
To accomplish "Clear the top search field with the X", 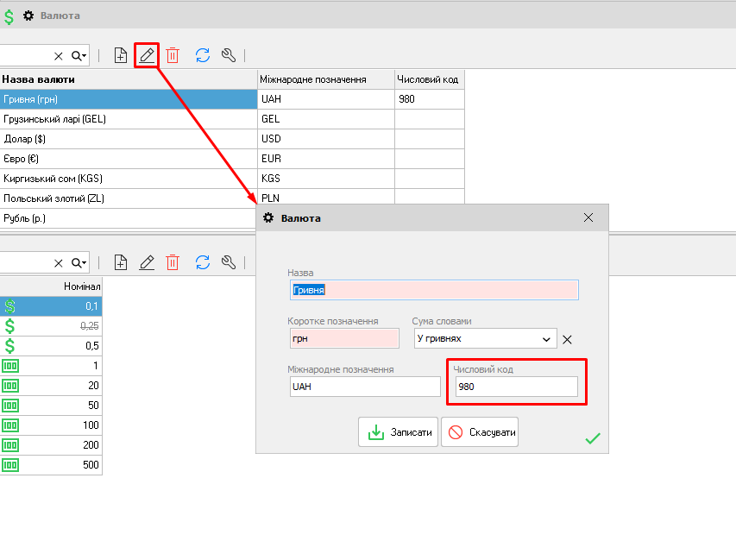I will 59,56.
